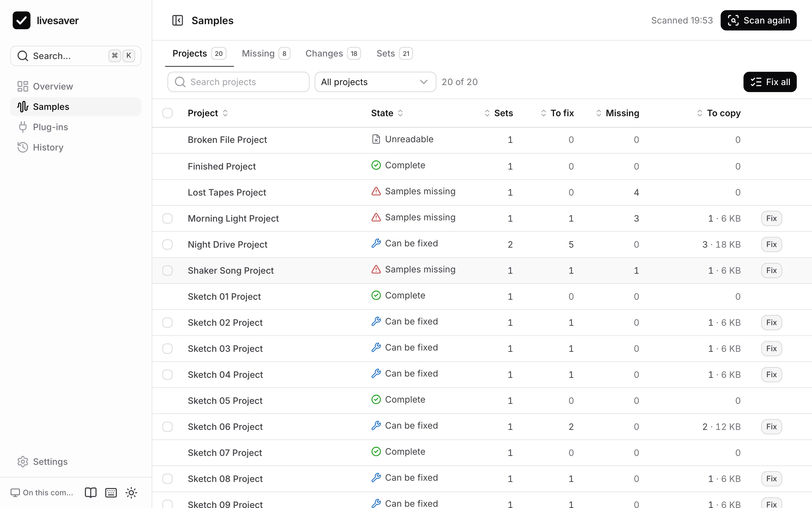Switch to the Sets tab
This screenshot has width=812, height=508.
[395, 53]
